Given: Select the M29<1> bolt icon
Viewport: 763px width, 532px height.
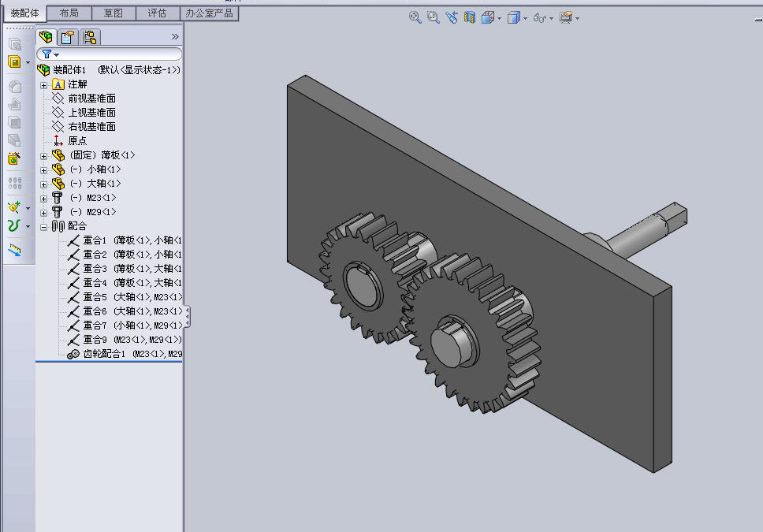Looking at the screenshot, I should click(57, 212).
